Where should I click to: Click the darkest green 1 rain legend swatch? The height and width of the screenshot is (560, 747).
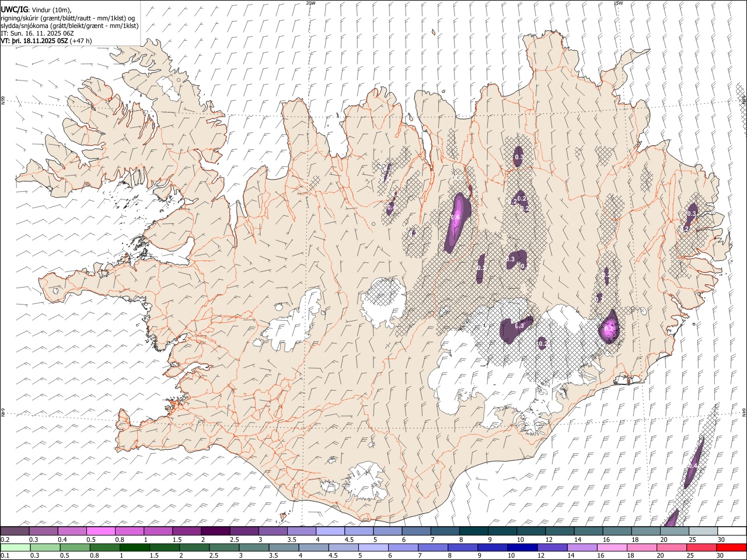point(134,547)
